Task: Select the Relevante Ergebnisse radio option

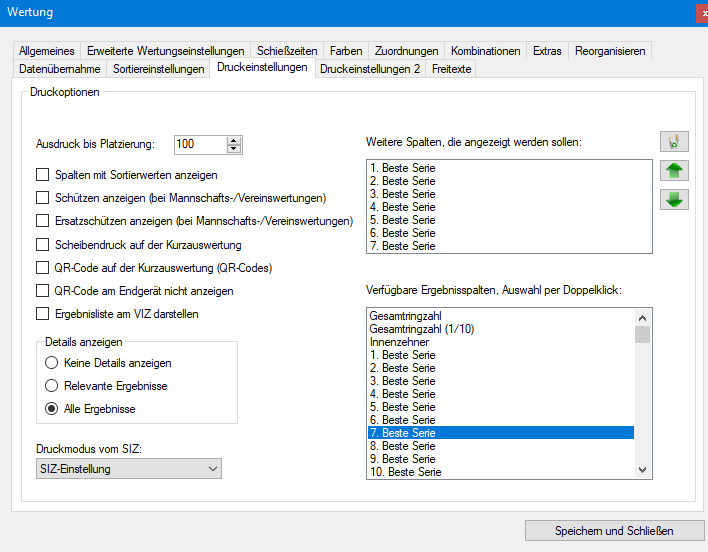Action: pos(52,386)
